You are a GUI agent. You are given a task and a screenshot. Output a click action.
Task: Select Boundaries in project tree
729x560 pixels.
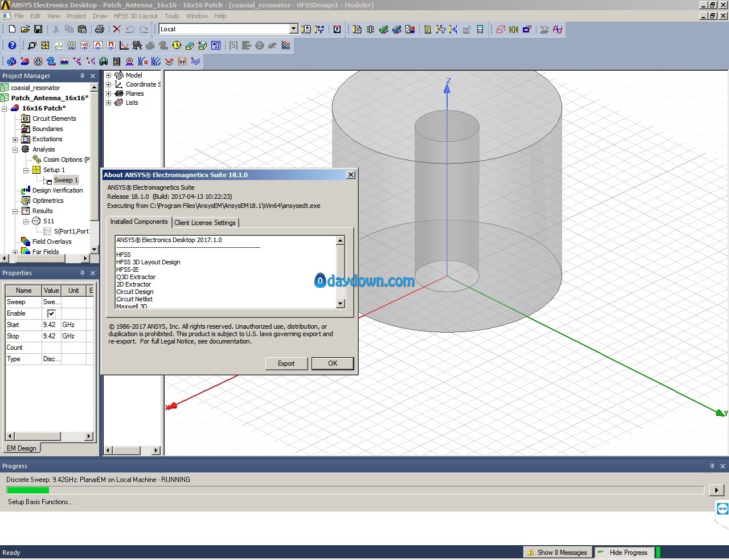click(48, 129)
